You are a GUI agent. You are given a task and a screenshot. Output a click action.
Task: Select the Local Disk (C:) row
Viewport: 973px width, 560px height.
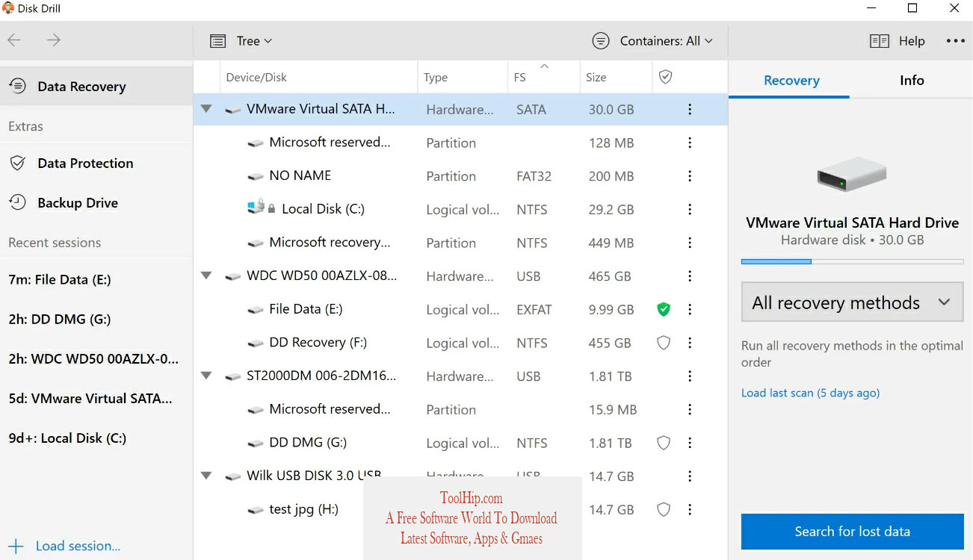click(460, 209)
